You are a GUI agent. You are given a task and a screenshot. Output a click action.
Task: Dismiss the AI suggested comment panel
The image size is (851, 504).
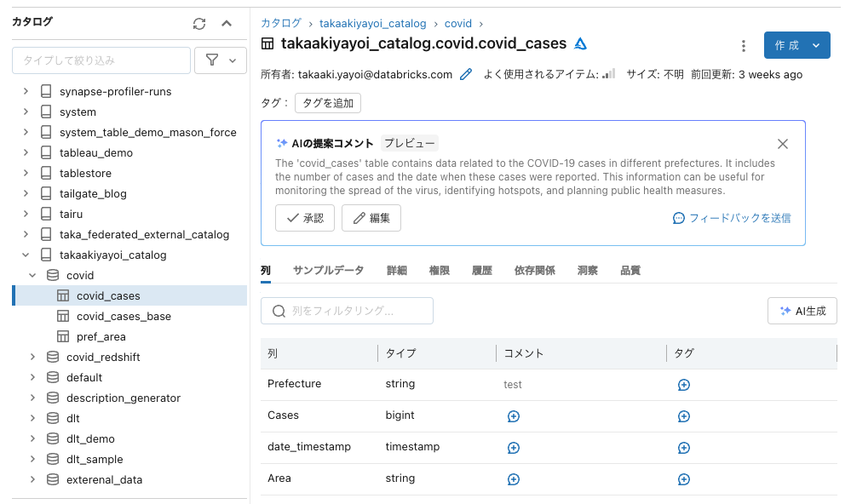[x=782, y=144]
